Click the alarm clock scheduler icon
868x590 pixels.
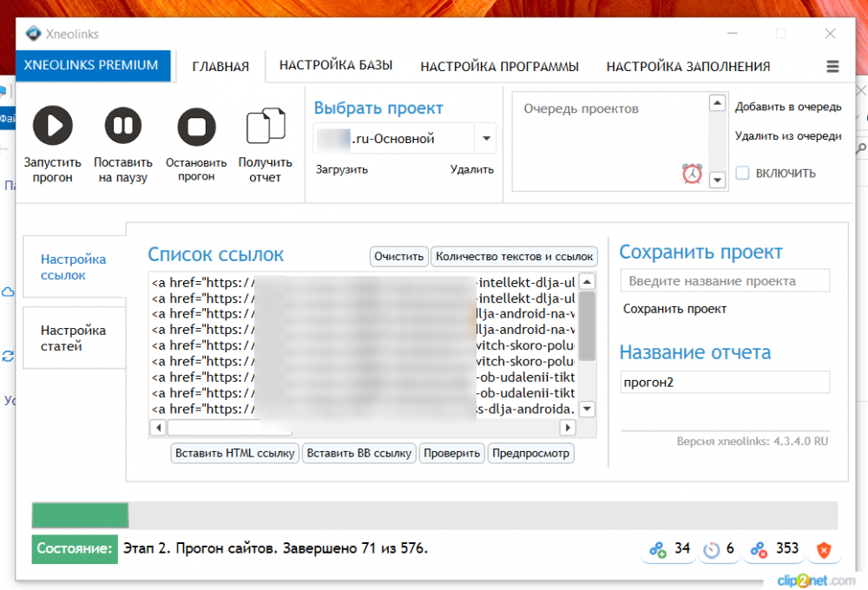692,174
